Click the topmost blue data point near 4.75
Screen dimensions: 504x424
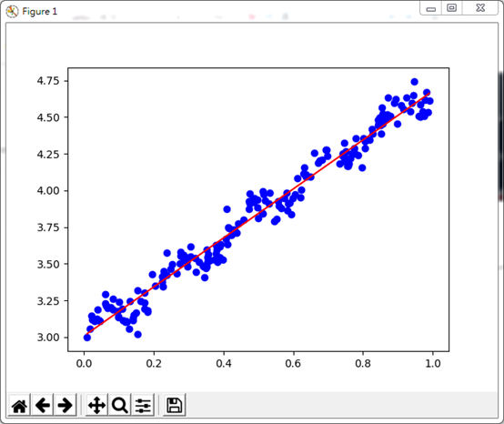pos(414,82)
